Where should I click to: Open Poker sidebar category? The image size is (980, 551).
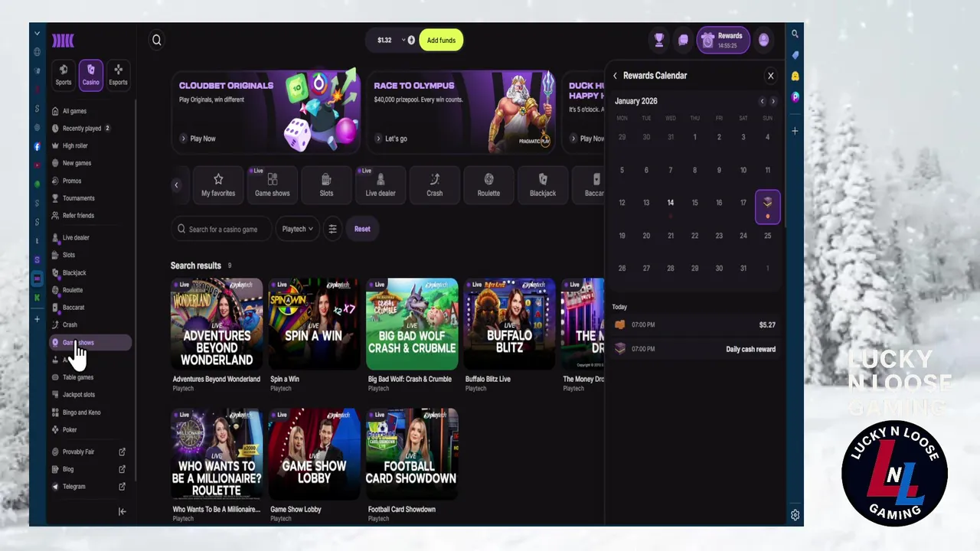pos(90,430)
